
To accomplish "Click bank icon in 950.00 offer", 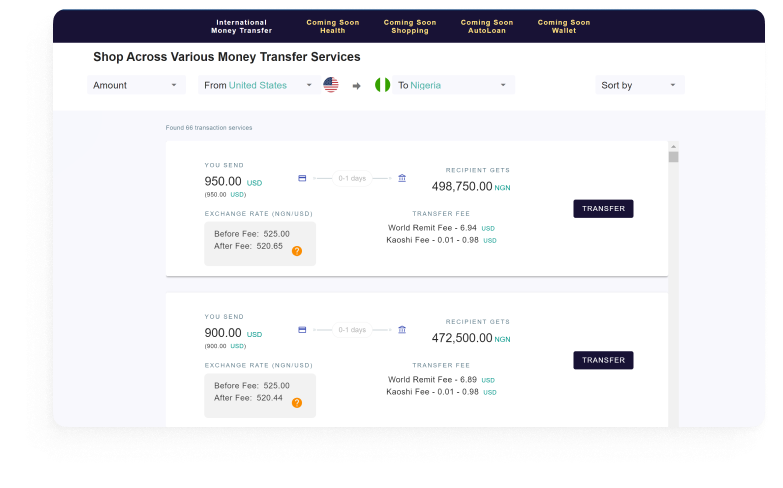I will tap(402, 178).
